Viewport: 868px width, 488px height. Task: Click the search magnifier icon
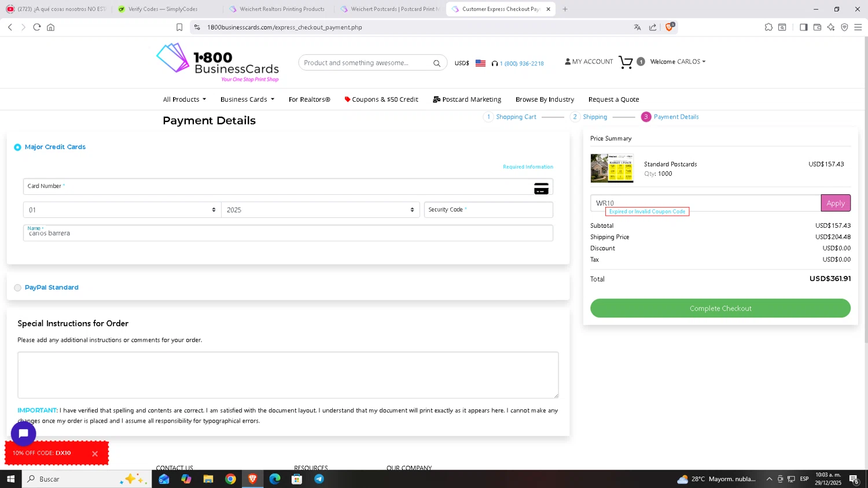tap(437, 63)
